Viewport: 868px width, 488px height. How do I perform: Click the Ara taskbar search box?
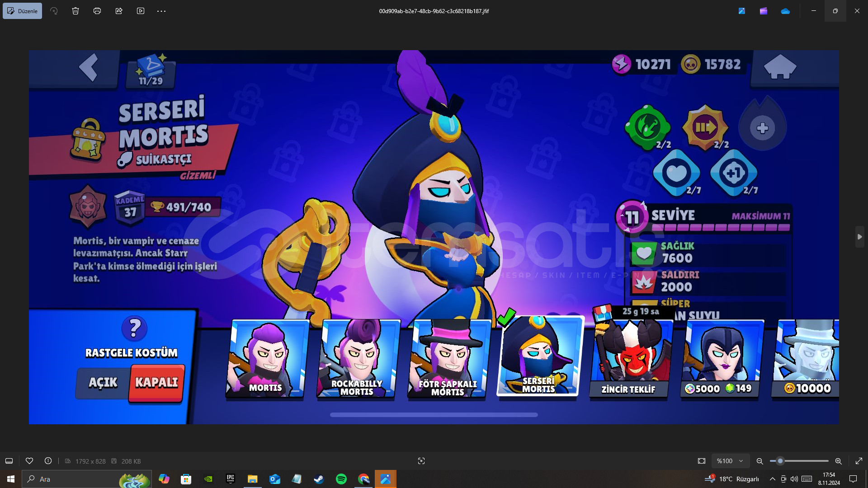[86, 479]
